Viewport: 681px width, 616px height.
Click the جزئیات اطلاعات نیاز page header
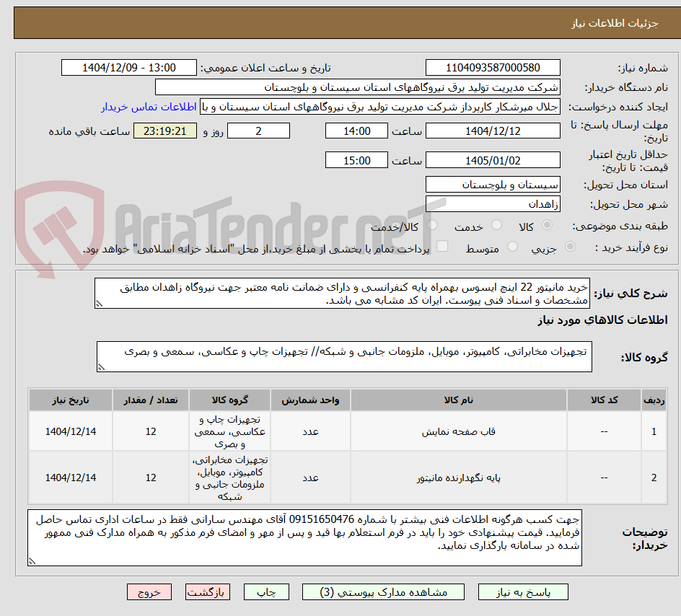[615, 23]
